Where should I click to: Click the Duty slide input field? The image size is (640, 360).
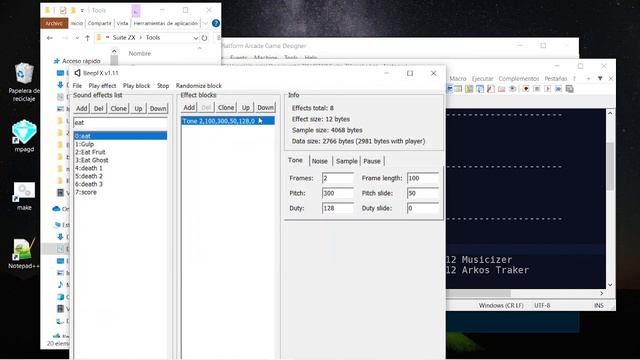423,208
